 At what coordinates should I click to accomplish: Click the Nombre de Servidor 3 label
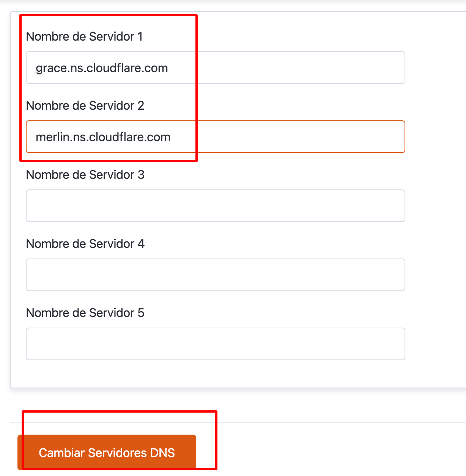click(x=85, y=175)
